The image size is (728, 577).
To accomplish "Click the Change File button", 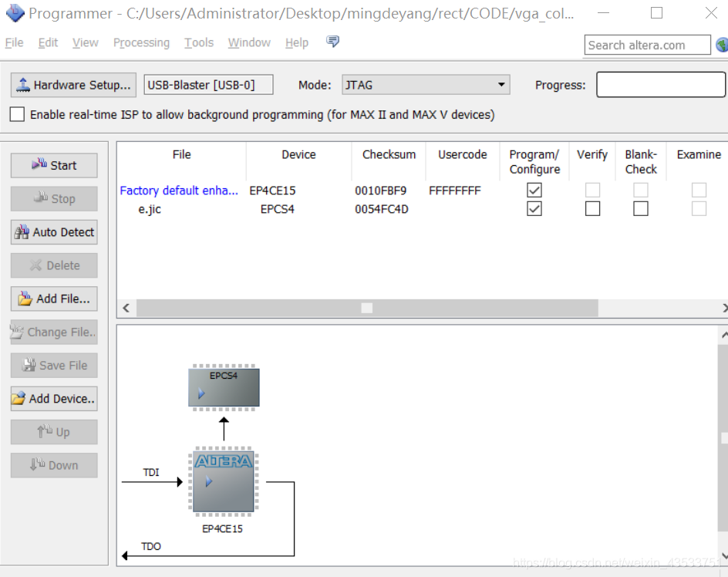I will [54, 332].
